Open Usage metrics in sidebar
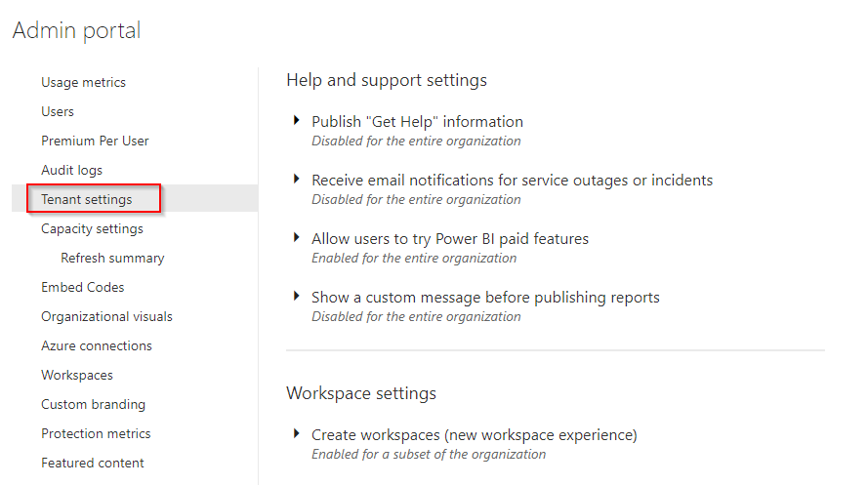 pyautogui.click(x=84, y=82)
